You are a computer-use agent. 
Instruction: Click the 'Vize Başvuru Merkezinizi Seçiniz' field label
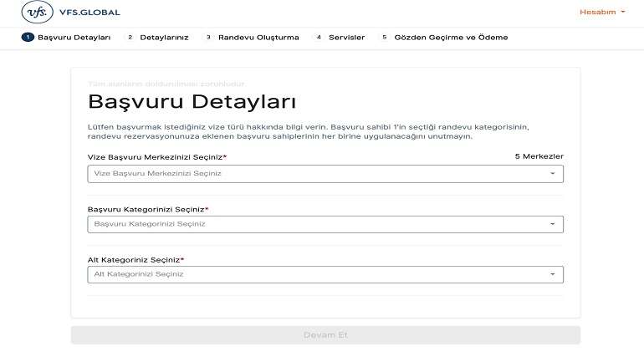click(x=157, y=157)
